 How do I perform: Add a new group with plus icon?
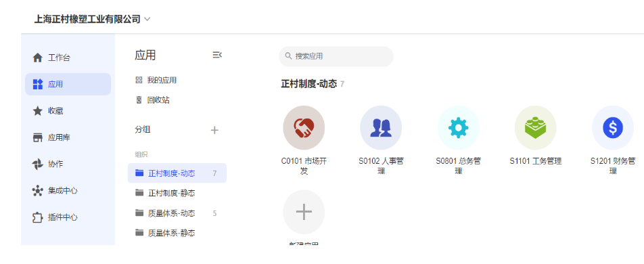click(214, 131)
